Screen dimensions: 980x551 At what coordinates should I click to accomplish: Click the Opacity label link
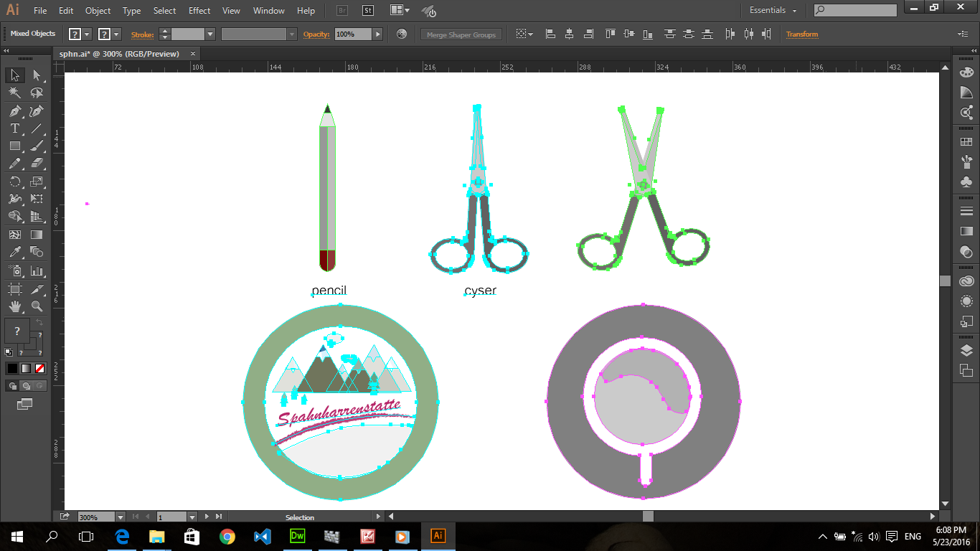point(316,34)
